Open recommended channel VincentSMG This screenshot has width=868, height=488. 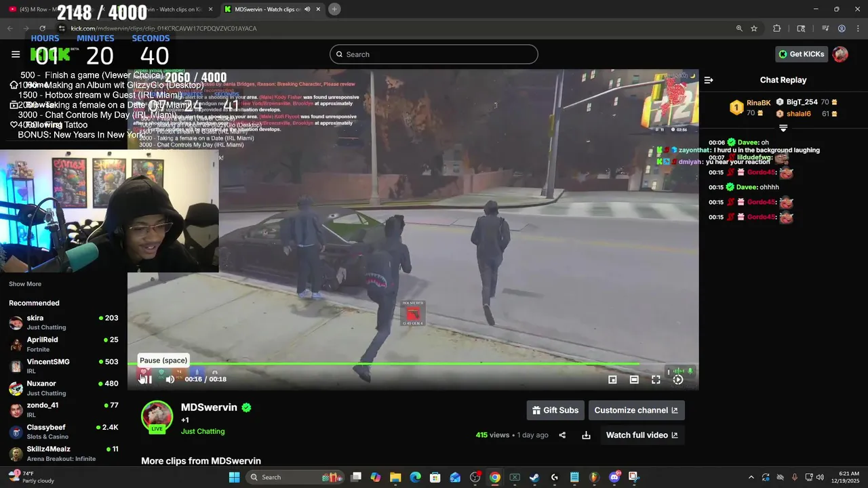coord(64,366)
